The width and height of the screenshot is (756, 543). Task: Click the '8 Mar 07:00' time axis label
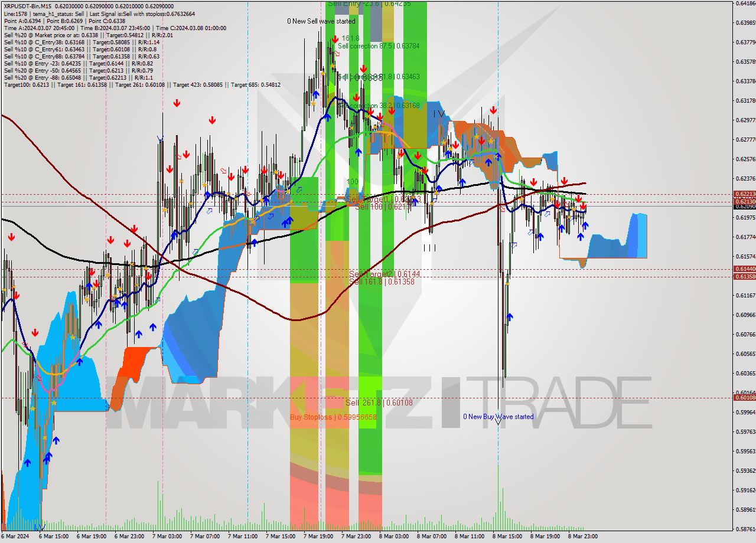[432, 537]
